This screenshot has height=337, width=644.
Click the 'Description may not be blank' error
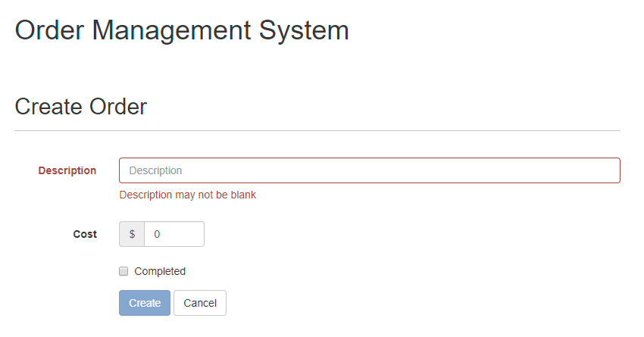coord(188,195)
